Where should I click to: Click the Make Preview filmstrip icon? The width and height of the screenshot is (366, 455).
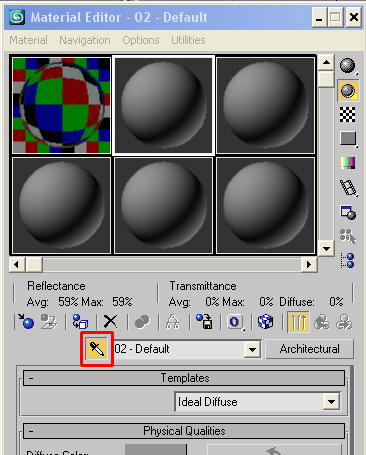tap(348, 188)
